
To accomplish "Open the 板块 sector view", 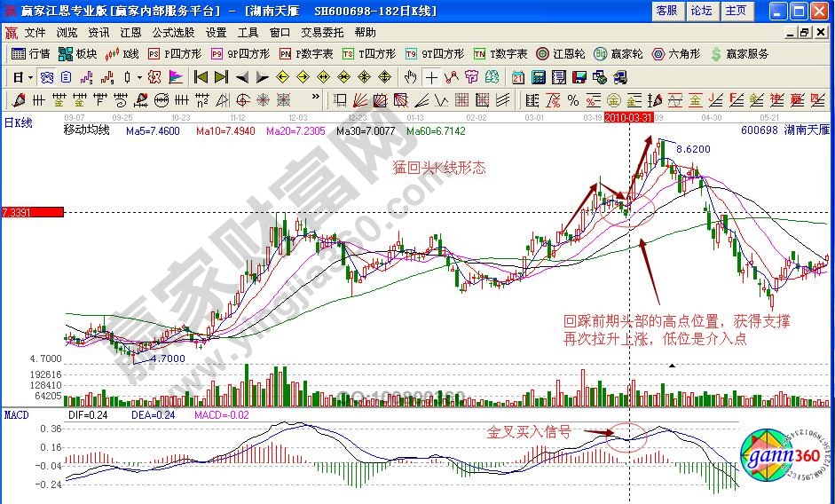I will click(78, 53).
